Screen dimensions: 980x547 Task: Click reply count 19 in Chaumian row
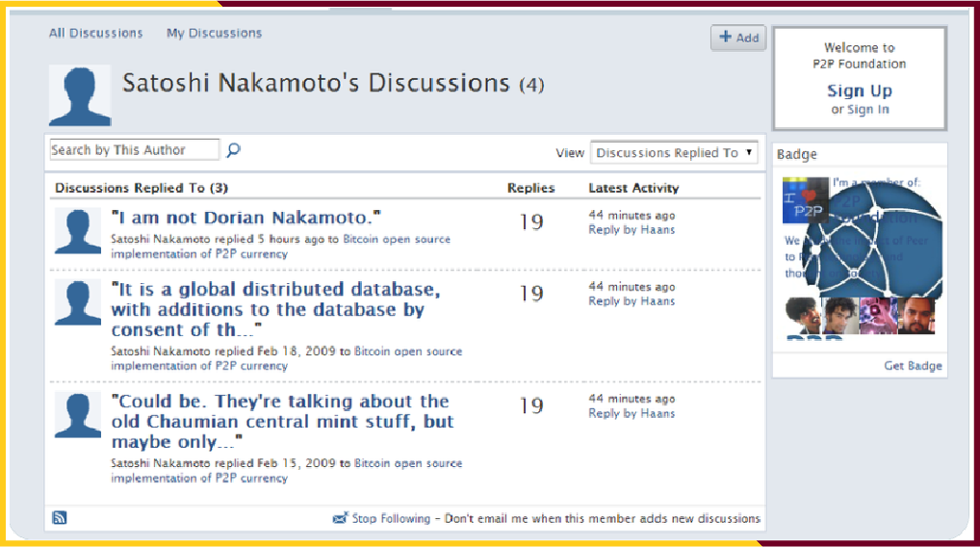point(531,405)
